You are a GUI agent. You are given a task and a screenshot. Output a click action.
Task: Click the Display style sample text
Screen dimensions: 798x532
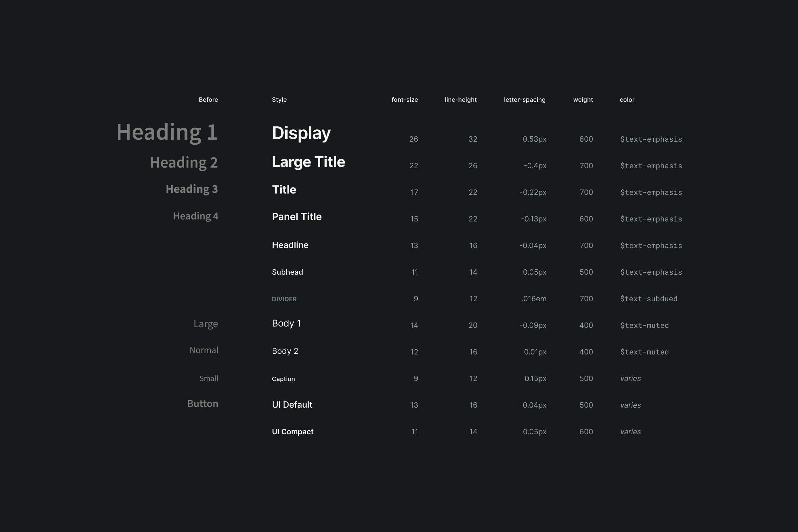pos(301,133)
